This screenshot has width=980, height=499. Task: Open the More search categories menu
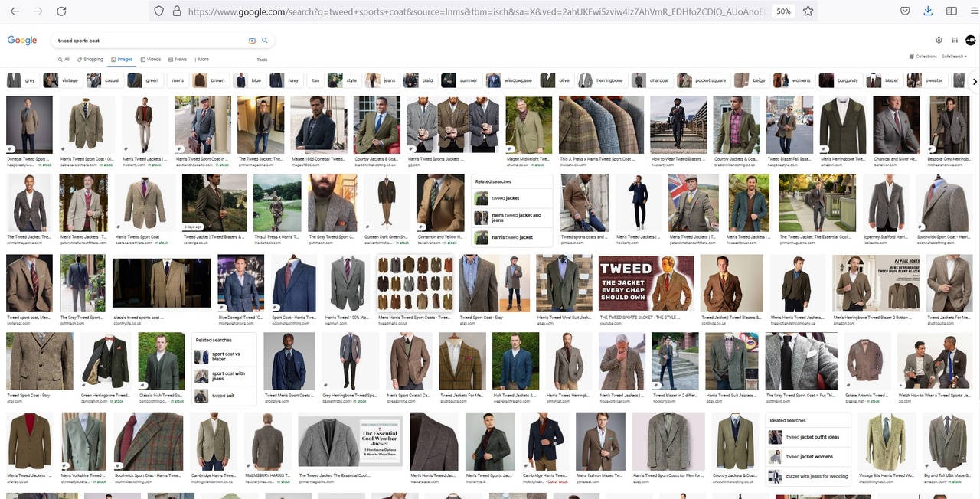201,60
